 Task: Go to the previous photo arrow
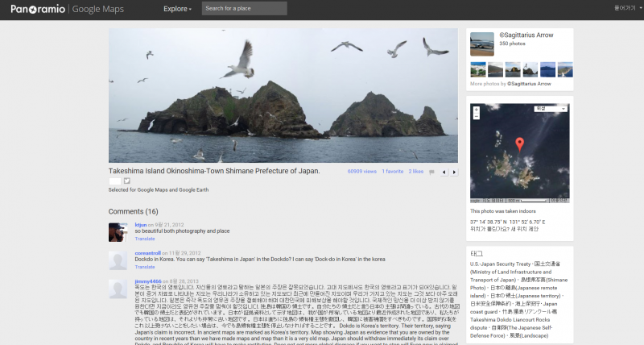[x=444, y=172]
